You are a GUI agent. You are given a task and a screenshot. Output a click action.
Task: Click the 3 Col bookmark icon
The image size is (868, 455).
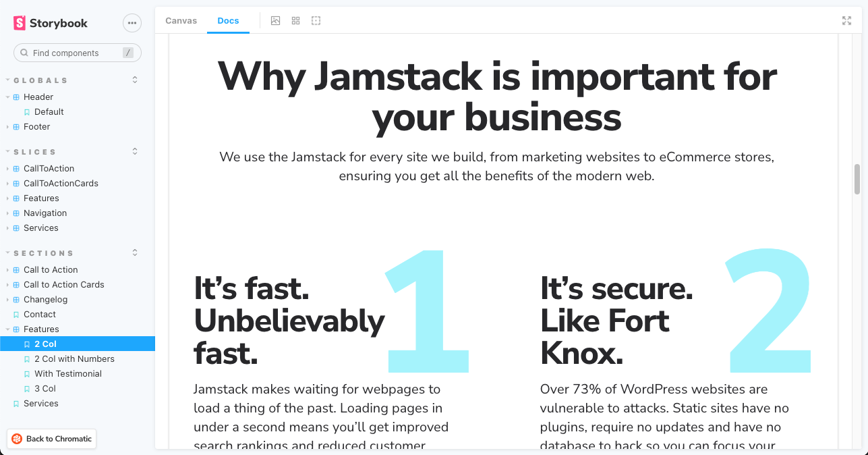point(27,389)
